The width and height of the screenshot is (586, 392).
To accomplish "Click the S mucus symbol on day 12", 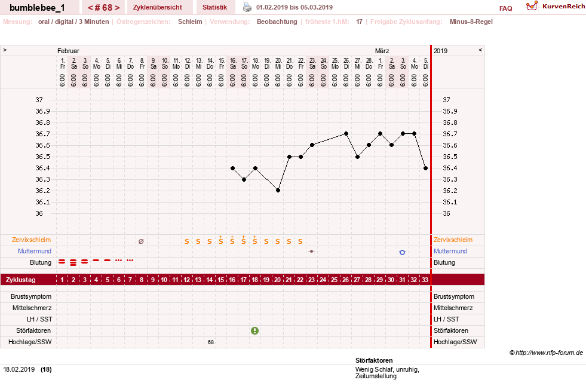I will point(187,241).
